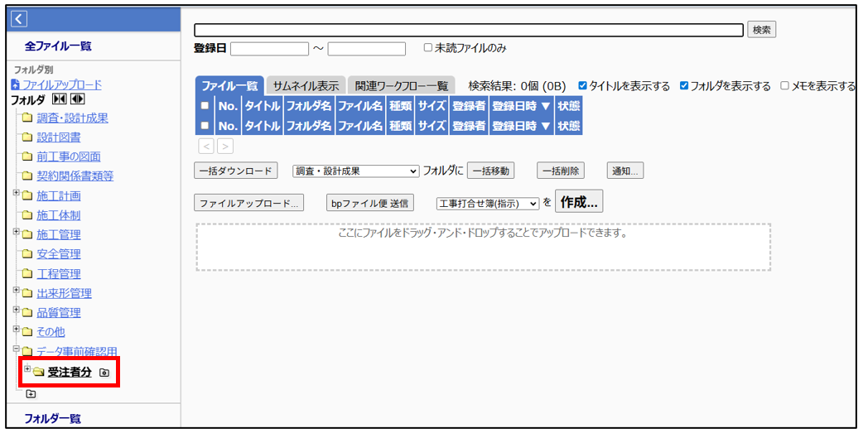Click the add-folder icon below 受注者分
The width and height of the screenshot is (868, 438).
tap(31, 394)
